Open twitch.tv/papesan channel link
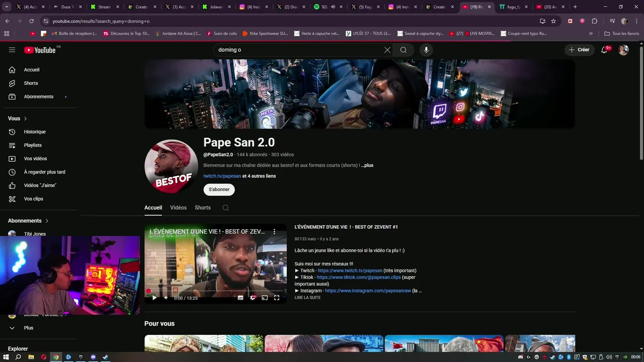Screen dimensions: 644x362 [222, 176]
